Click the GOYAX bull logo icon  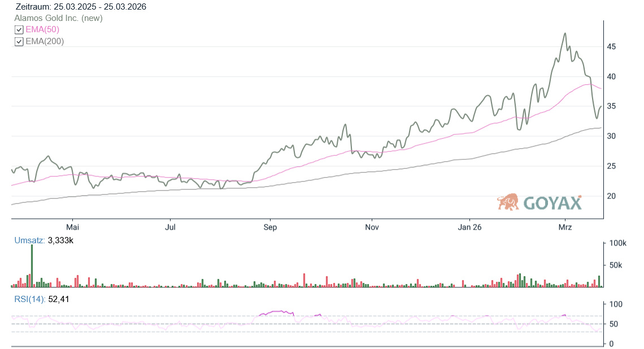coord(508,202)
